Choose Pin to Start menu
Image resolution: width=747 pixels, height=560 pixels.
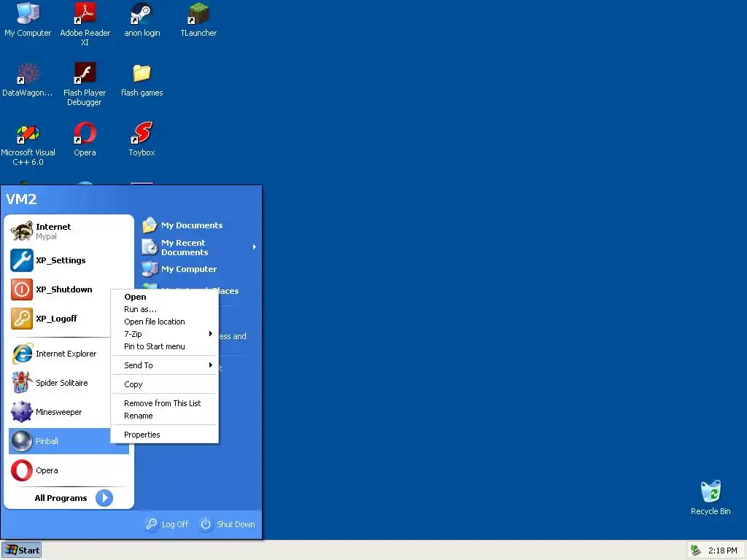coord(165,346)
